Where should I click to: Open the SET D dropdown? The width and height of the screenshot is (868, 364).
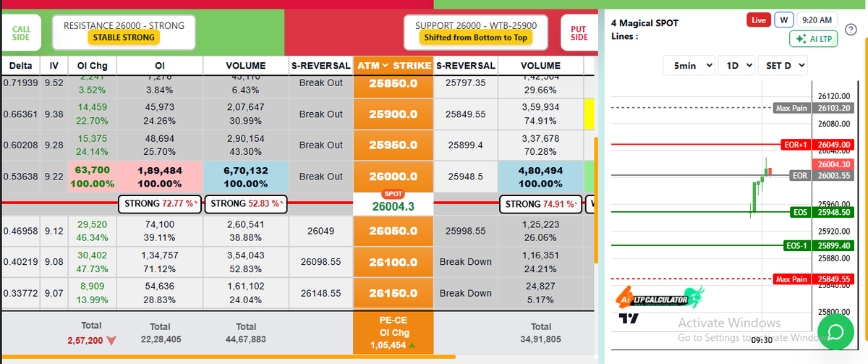click(x=783, y=65)
